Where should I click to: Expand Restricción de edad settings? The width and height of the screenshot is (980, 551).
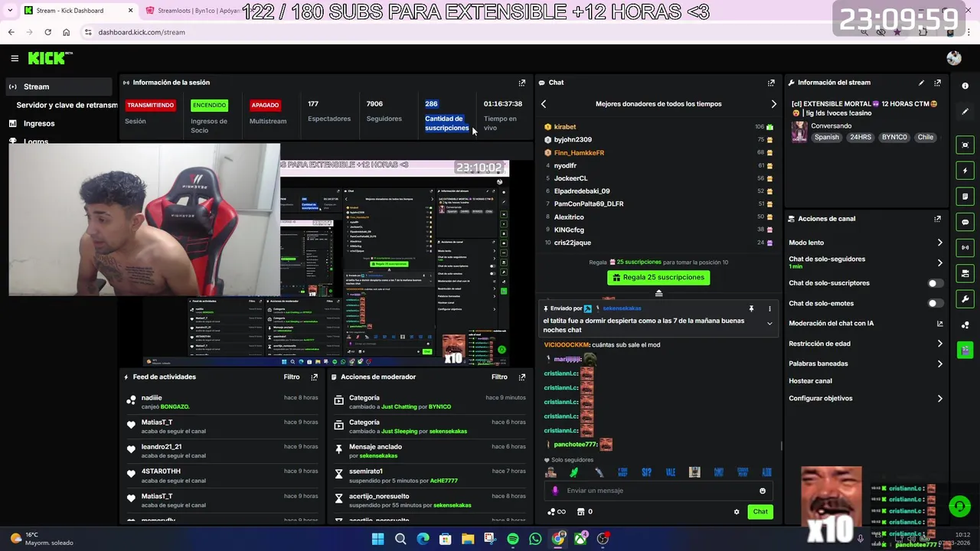(x=939, y=344)
